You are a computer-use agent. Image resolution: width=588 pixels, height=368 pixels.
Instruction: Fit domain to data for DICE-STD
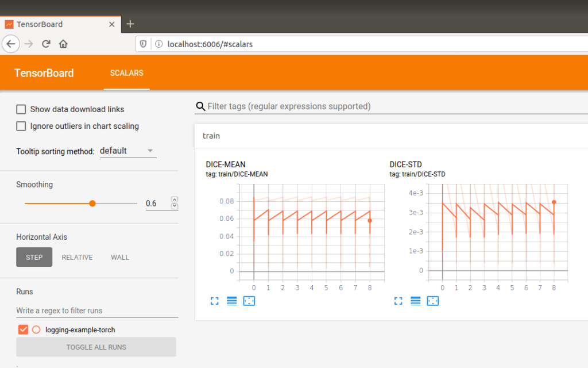[x=433, y=301]
